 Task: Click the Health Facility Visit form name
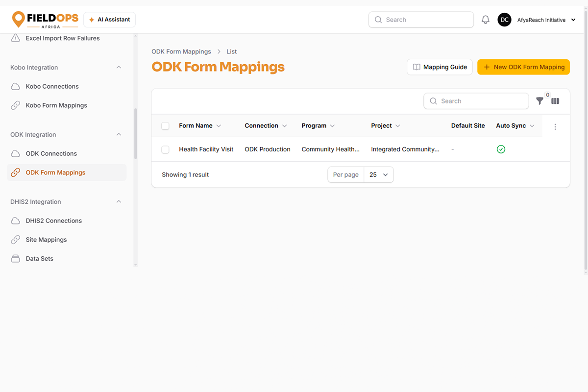206,149
